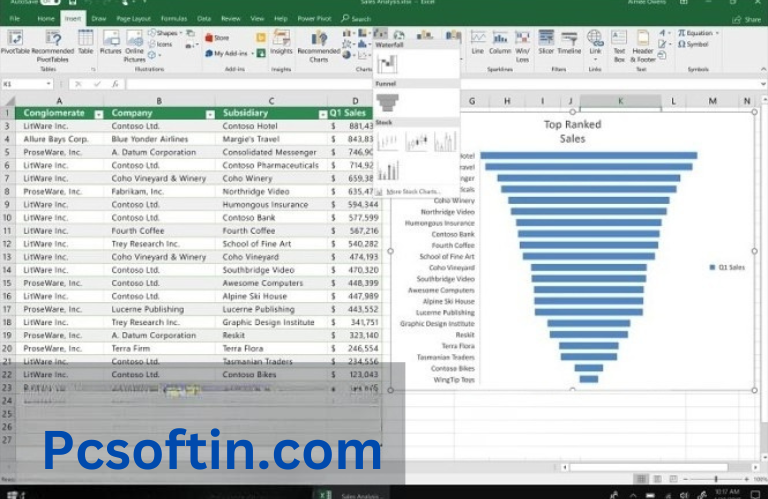Insert a Column sparkline

pos(500,42)
